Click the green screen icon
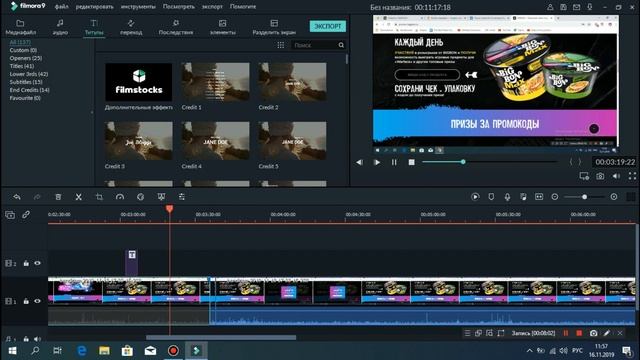The width and height of the screenshot is (640, 360). click(x=161, y=197)
